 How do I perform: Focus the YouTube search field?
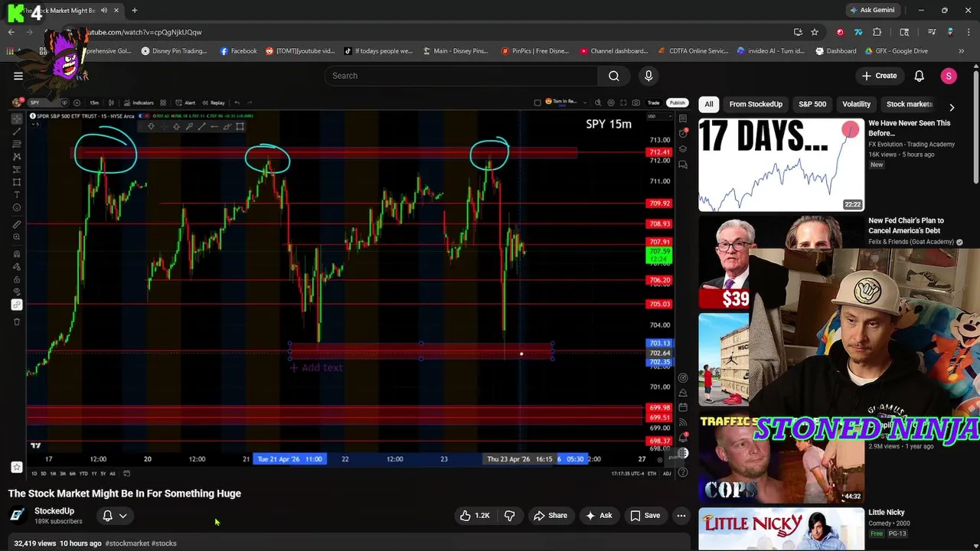click(461, 76)
